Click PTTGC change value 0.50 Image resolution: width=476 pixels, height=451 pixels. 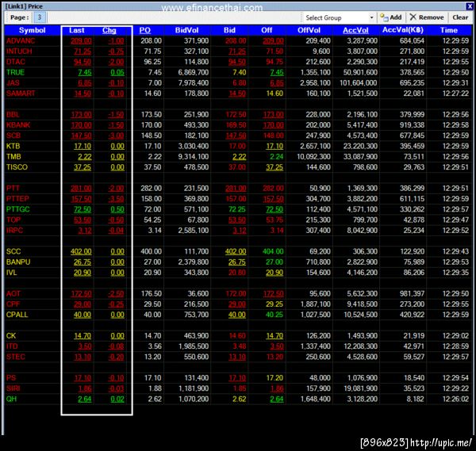[x=117, y=209]
